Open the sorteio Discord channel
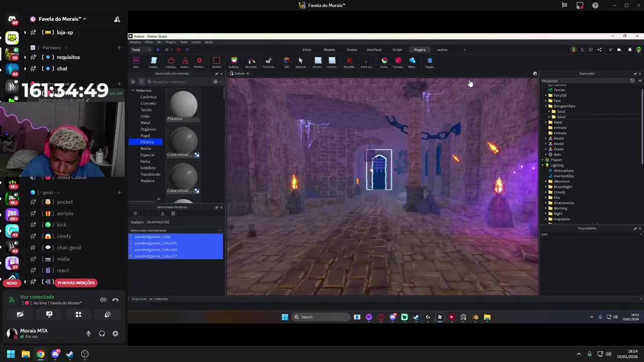Viewport: 644px width, 362px height. click(x=65, y=213)
